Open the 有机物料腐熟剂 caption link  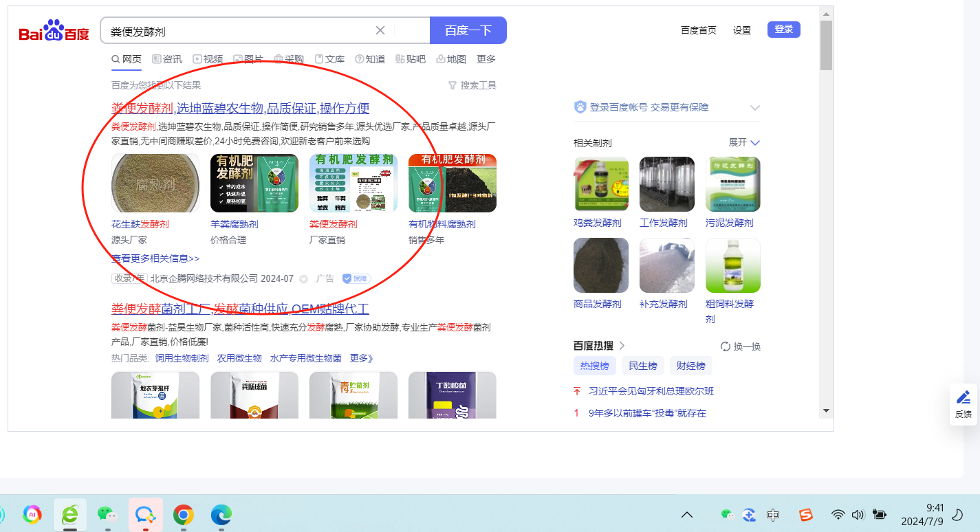point(442,224)
